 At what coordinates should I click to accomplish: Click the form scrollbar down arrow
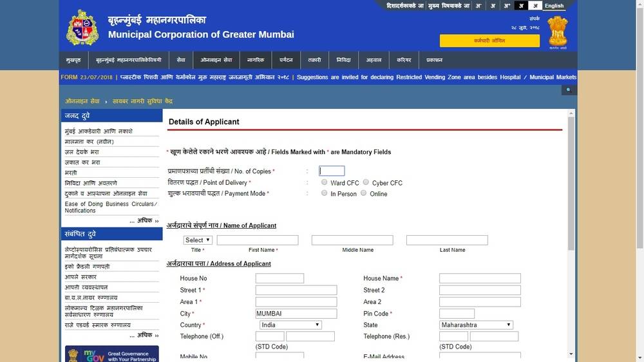[x=571, y=354]
